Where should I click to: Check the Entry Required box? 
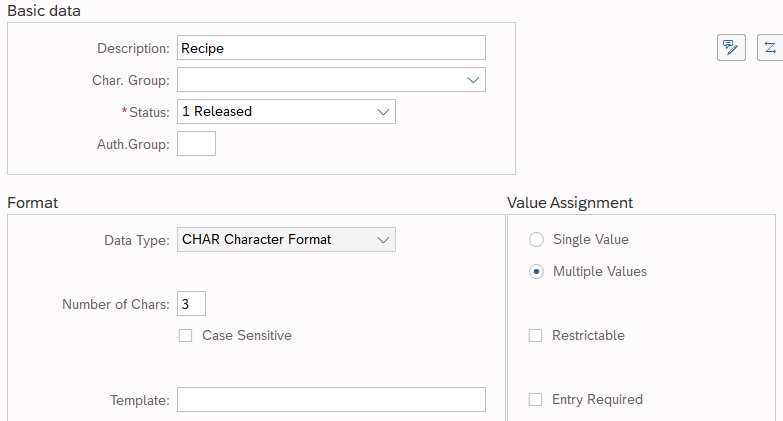pos(535,400)
